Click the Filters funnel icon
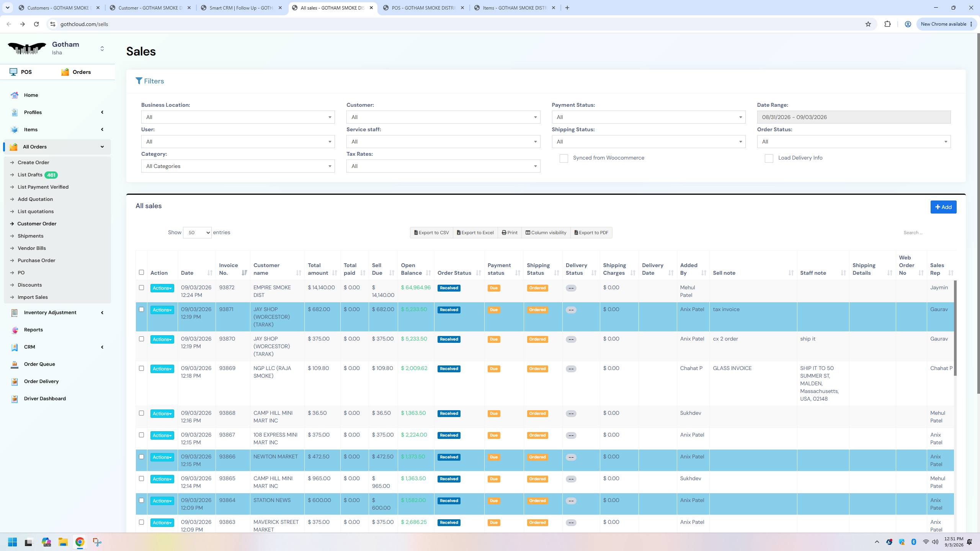The image size is (980, 551). (139, 81)
